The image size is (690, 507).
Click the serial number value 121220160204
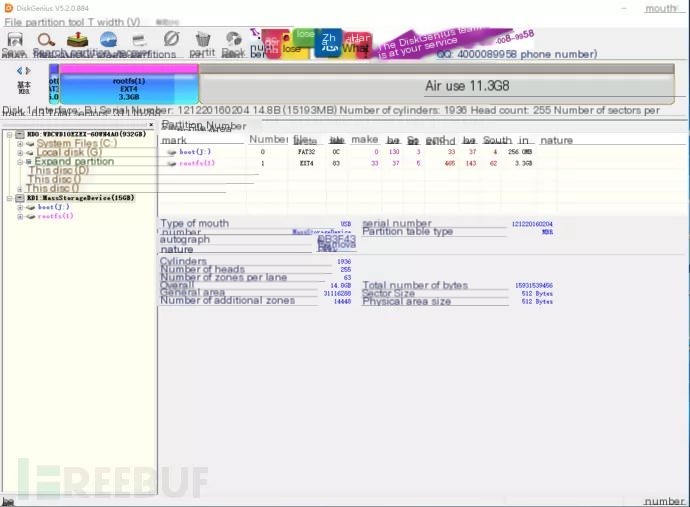pos(532,224)
